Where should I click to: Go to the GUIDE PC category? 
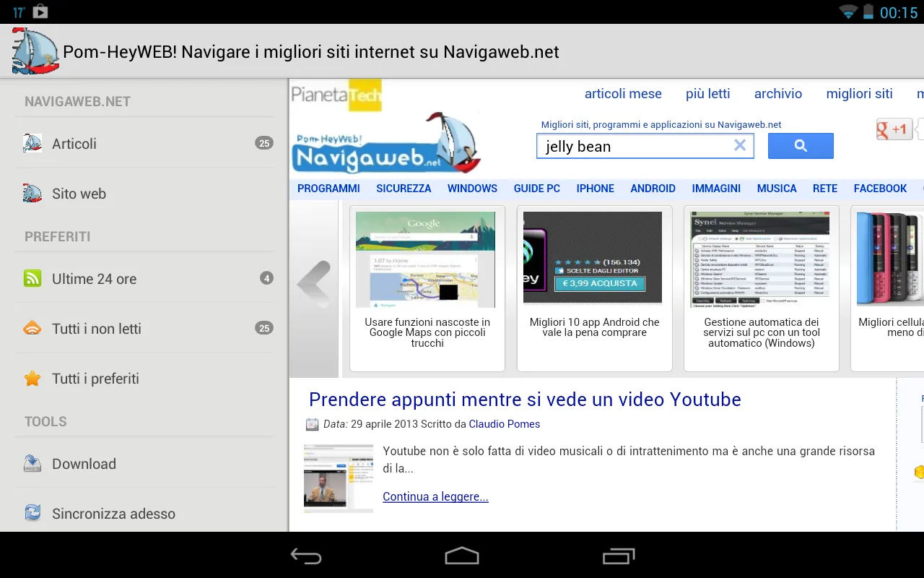click(537, 189)
